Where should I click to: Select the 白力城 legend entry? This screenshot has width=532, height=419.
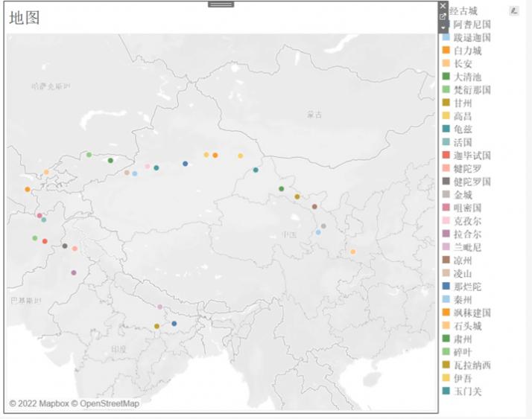tap(467, 51)
